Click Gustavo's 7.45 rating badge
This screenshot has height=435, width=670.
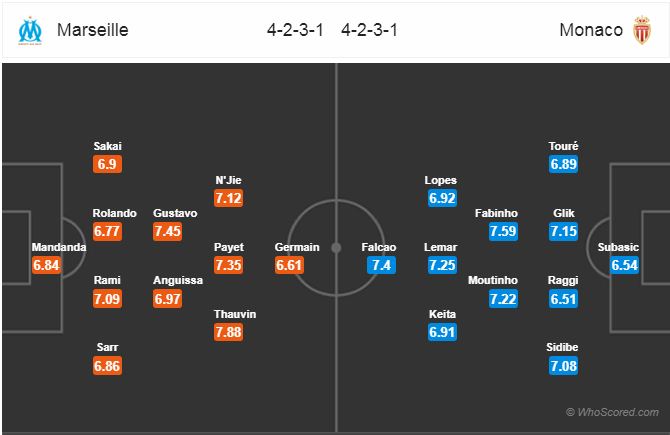tap(168, 231)
